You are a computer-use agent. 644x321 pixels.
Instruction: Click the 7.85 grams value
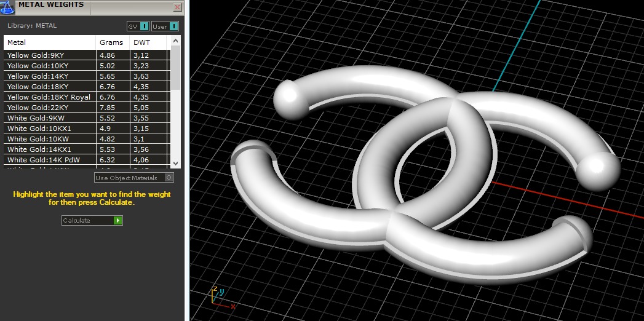click(x=107, y=108)
